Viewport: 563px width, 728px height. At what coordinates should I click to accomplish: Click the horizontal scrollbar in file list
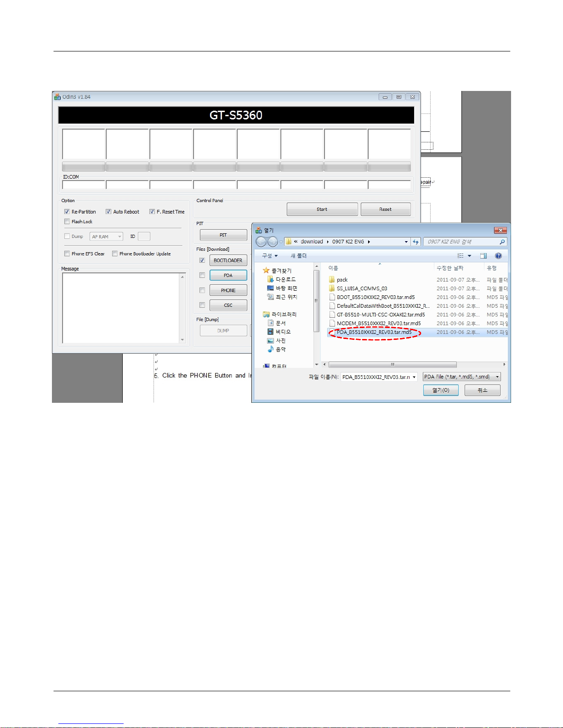click(392, 364)
